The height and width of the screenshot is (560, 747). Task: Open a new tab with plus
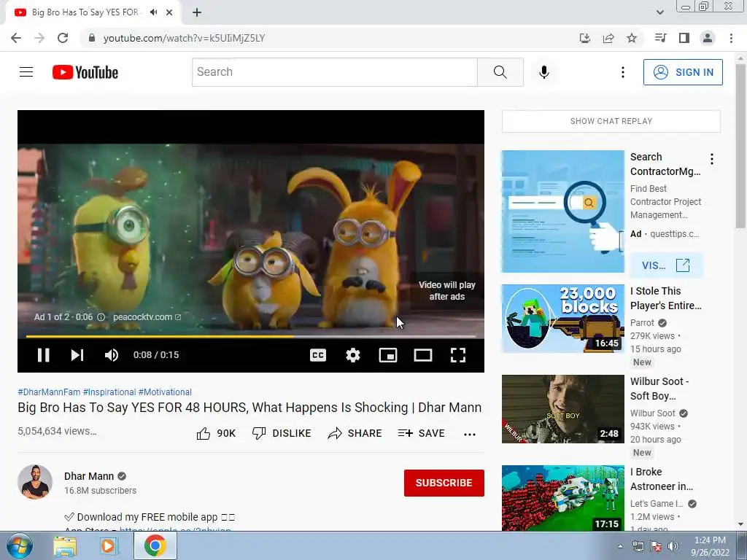coord(197,12)
